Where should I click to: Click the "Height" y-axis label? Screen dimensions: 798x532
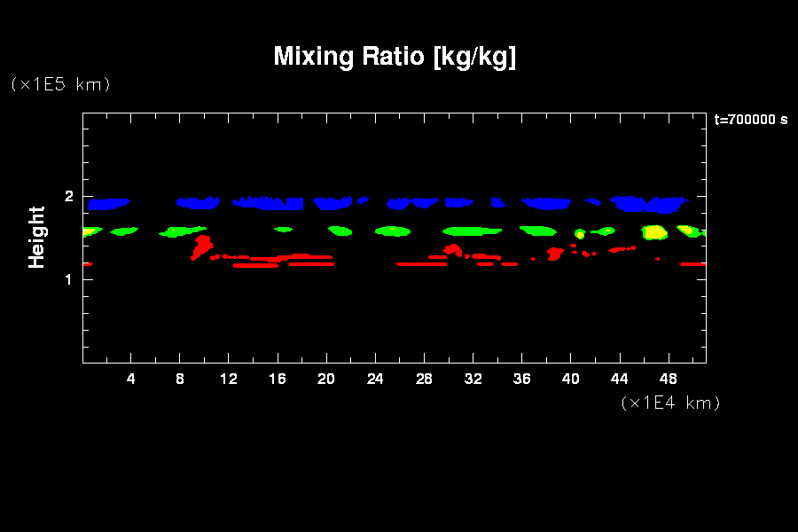[x=37, y=237]
